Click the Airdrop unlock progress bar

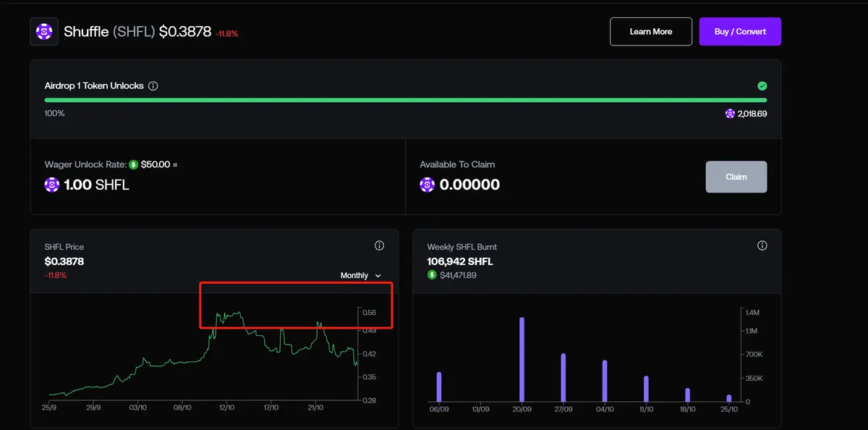tap(406, 100)
